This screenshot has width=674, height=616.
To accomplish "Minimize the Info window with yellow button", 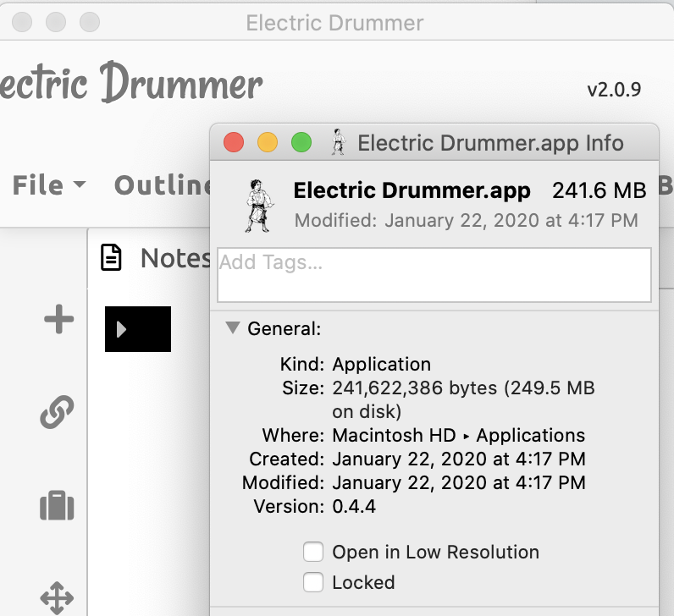I will (x=268, y=142).
